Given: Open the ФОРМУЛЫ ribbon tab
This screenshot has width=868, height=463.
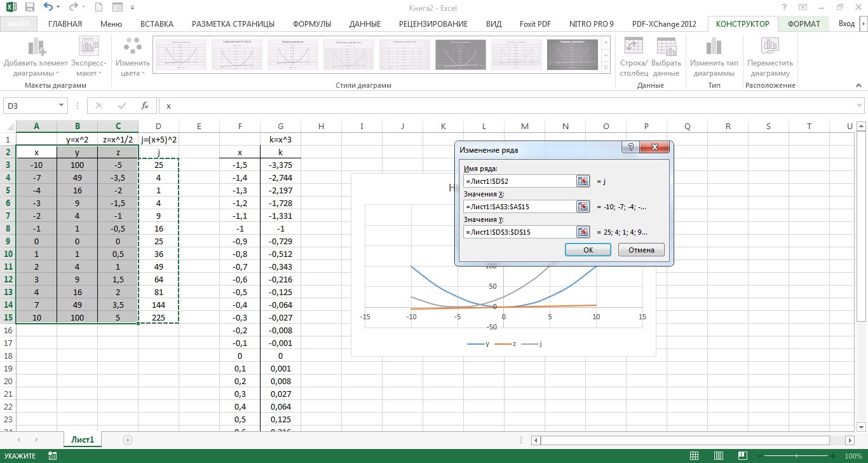Looking at the screenshot, I should tap(311, 24).
